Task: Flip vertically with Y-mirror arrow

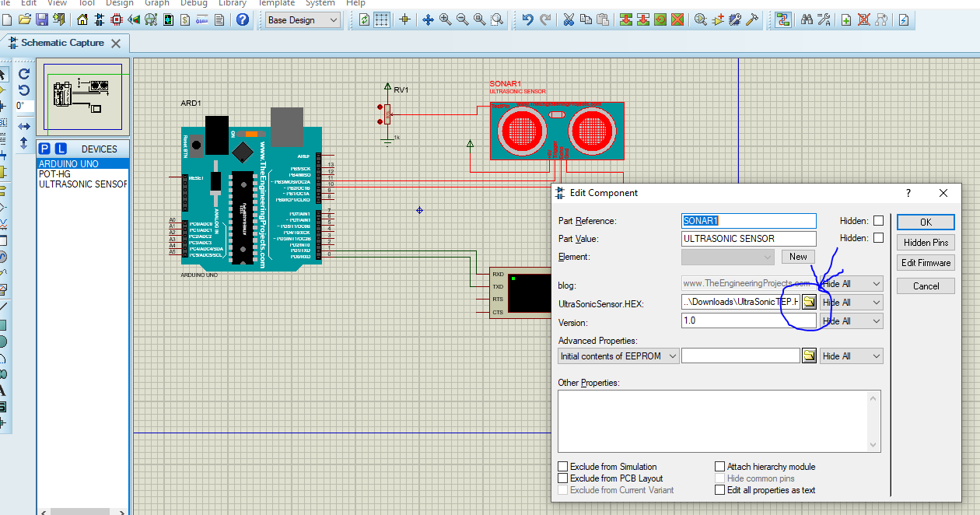Action: tap(24, 143)
